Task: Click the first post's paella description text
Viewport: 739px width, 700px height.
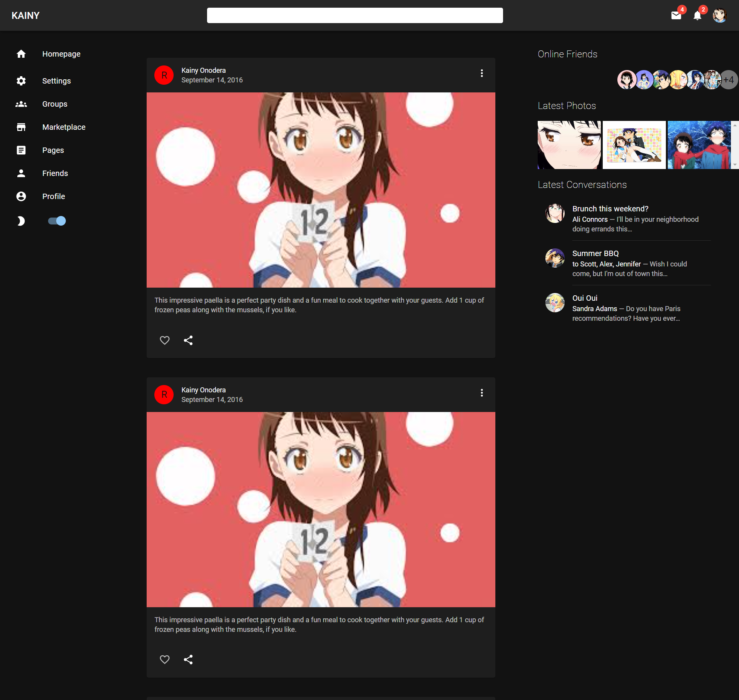Action: point(319,305)
